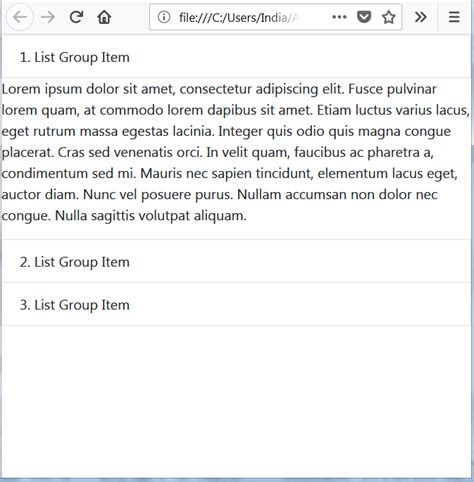Select "3. List Group Item"
The height and width of the screenshot is (482, 474).
pyautogui.click(x=236, y=304)
